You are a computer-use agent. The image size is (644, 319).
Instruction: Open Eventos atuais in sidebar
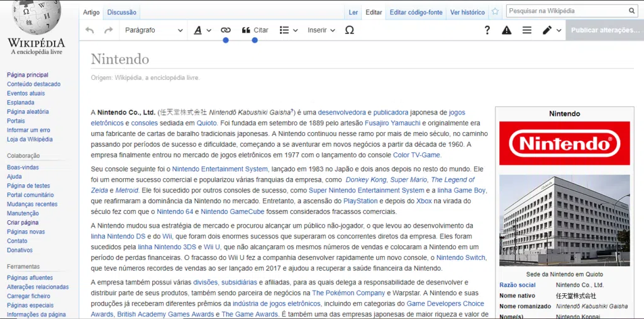(x=26, y=93)
